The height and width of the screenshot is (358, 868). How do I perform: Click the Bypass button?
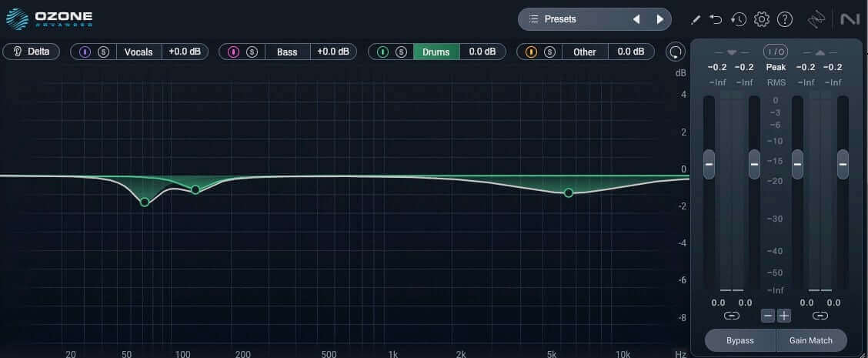(740, 340)
